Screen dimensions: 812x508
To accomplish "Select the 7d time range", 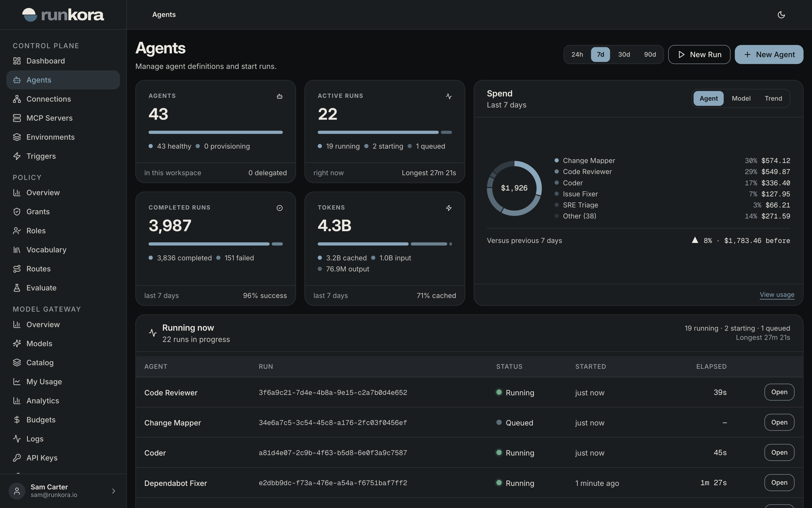I will (600, 54).
